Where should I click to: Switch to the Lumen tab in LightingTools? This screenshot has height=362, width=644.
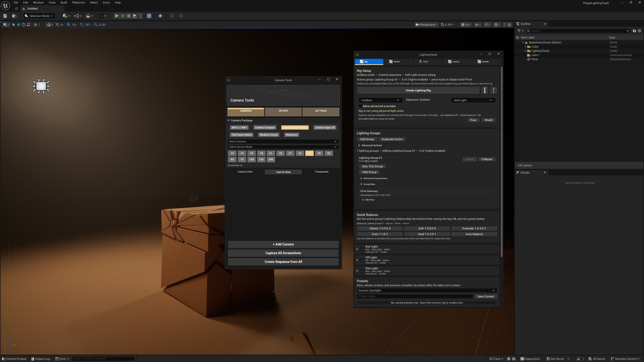click(x=454, y=62)
